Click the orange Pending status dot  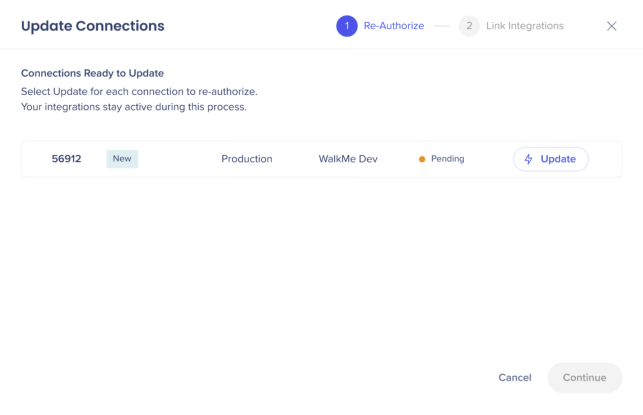click(x=422, y=159)
